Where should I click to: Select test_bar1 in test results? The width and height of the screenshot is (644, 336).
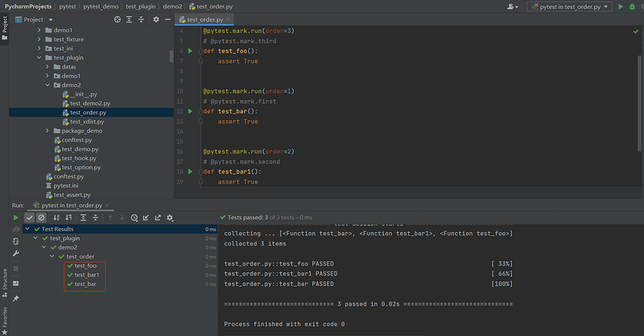point(87,275)
